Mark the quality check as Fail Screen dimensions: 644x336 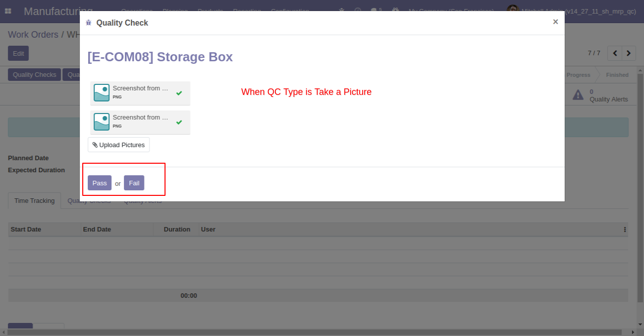point(134,183)
